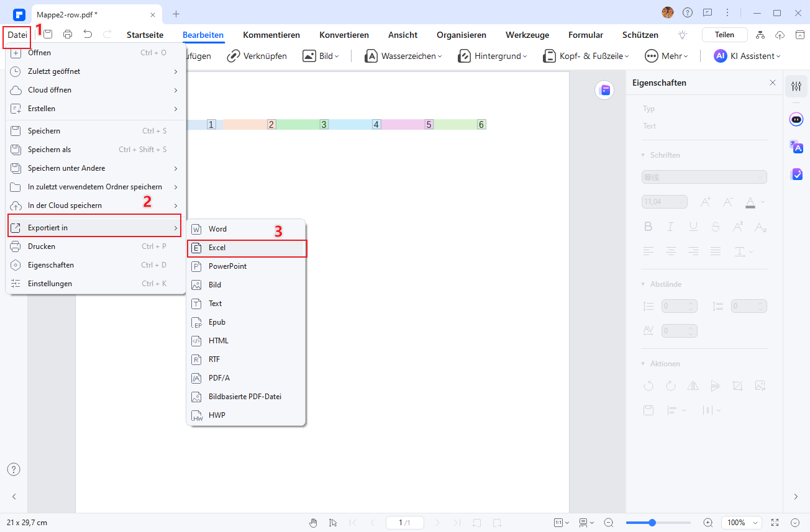Open the feedback message icon in the title bar
The width and height of the screenshot is (810, 532).
click(x=707, y=12)
